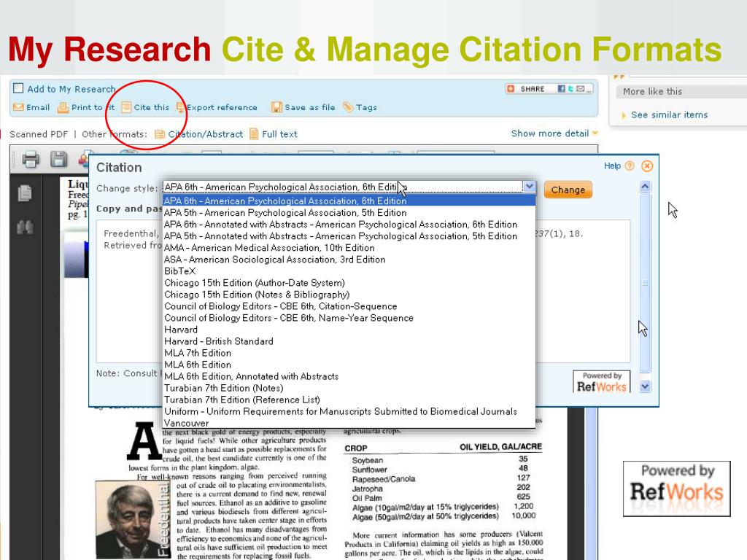Share via the Facebook icon

click(561, 88)
